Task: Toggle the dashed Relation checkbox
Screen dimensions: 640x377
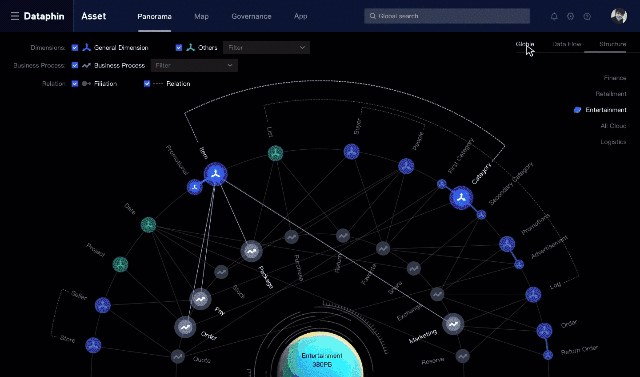Action: click(x=147, y=84)
